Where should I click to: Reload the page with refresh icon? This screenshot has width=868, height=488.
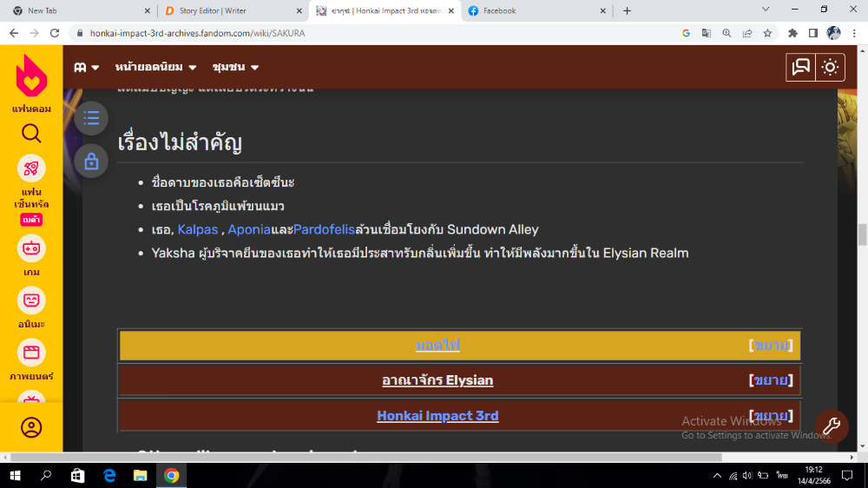(x=54, y=33)
